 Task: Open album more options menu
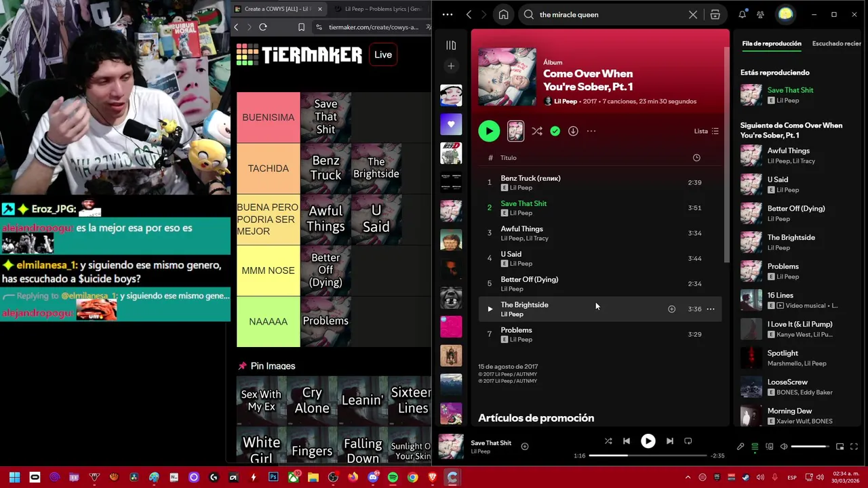[x=591, y=131]
